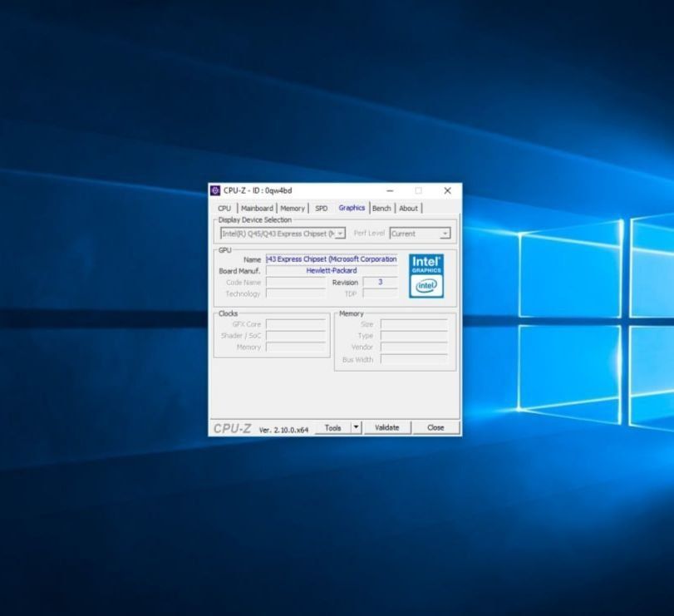Open the Bench tab

pyautogui.click(x=381, y=208)
